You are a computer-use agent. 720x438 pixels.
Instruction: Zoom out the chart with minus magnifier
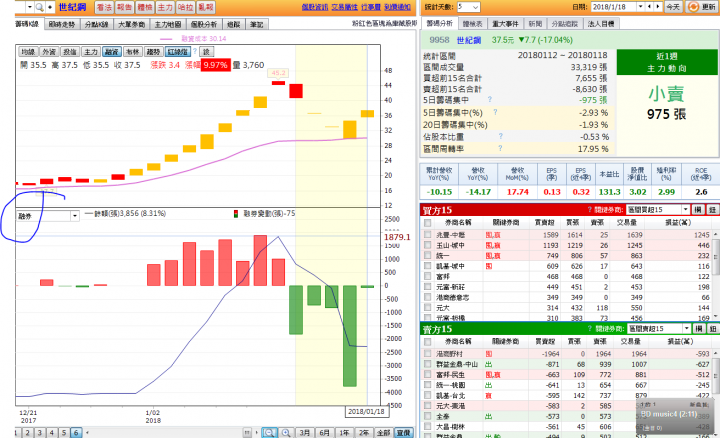click(269, 432)
